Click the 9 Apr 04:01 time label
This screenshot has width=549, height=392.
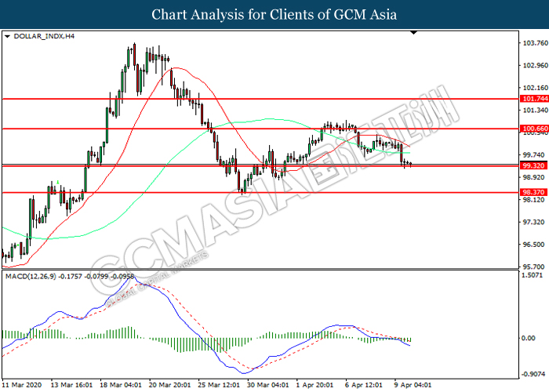(x=413, y=385)
